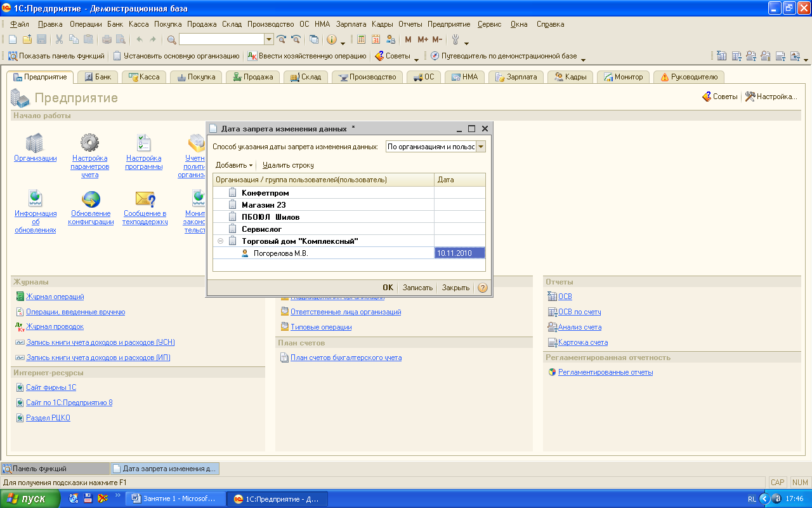Switch to the Руководителю tab
The height and width of the screenshot is (508, 812).
pyautogui.click(x=689, y=77)
